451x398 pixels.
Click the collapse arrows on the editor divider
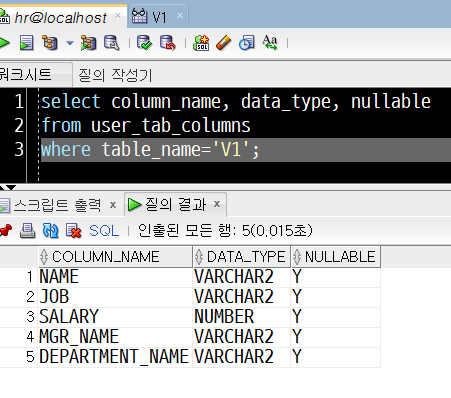point(7,187)
